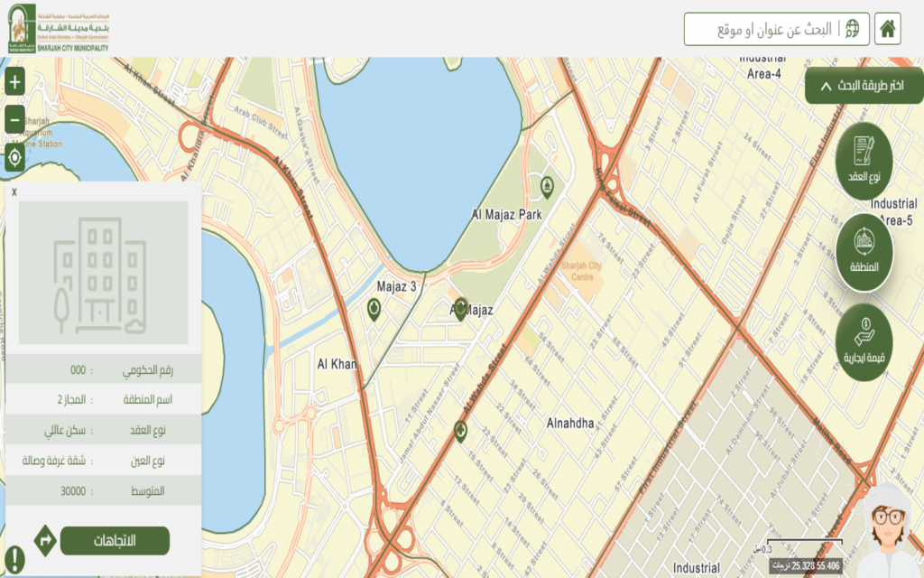Select the Al Majaz Park green marker

click(x=549, y=186)
